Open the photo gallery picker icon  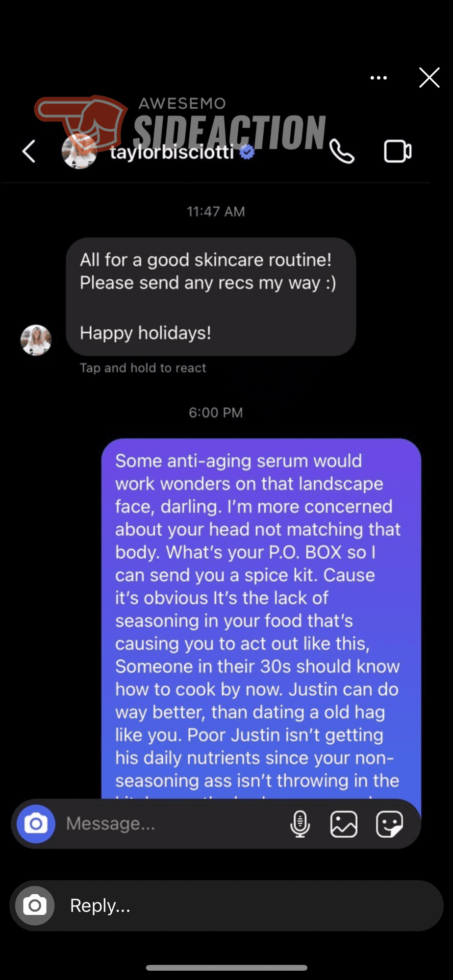[344, 824]
